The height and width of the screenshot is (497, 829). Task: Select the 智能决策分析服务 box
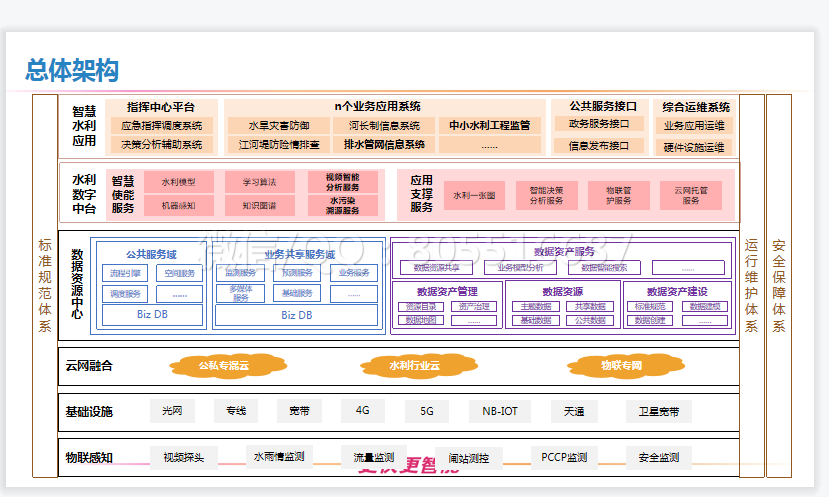(547, 196)
